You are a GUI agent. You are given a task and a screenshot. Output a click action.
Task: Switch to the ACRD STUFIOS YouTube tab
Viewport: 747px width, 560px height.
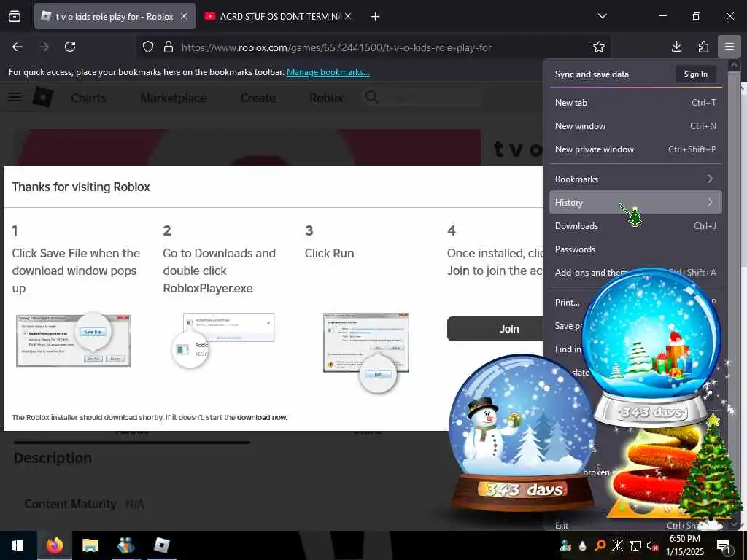point(277,17)
